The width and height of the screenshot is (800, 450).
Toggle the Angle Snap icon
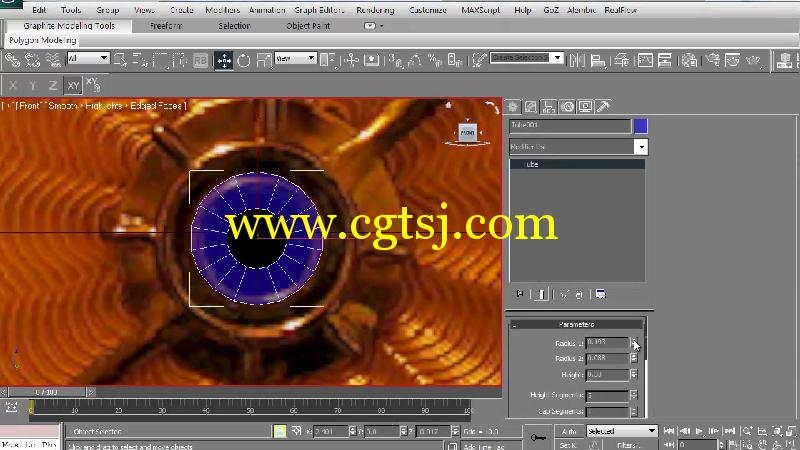415,60
